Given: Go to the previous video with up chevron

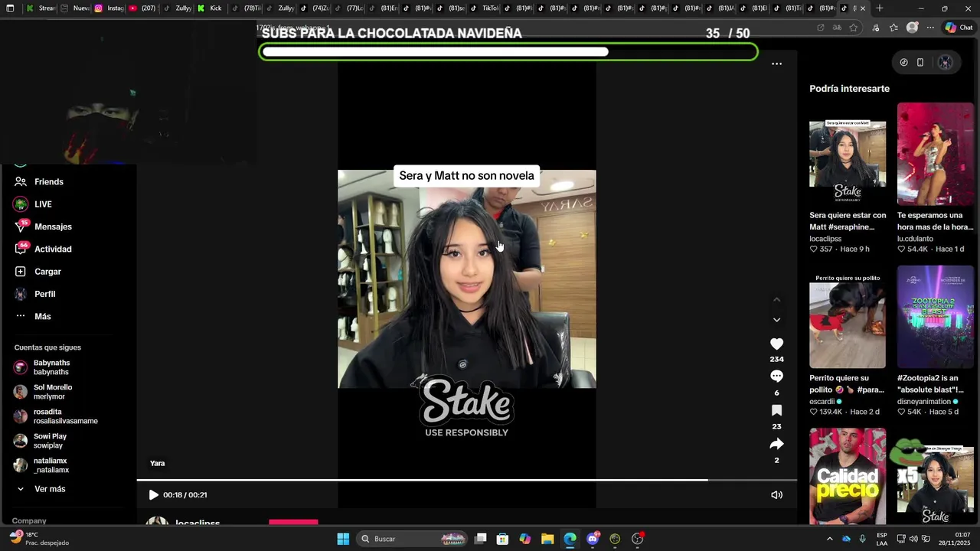Looking at the screenshot, I should pyautogui.click(x=776, y=299).
